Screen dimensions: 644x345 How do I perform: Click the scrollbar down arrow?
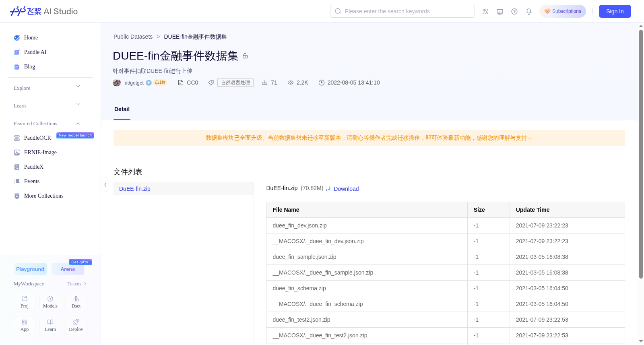click(x=641, y=341)
